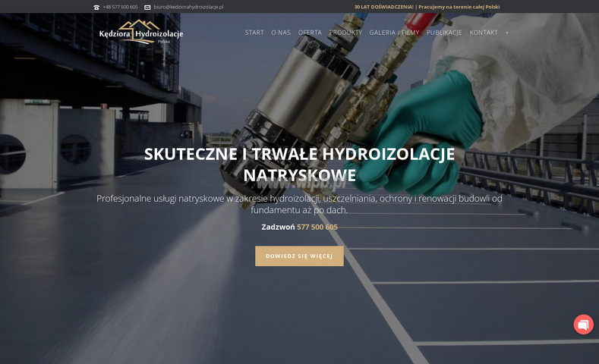
Task: Click the DOWIEDZ SIĘ WIĘCEJ button
Action: 299,256
